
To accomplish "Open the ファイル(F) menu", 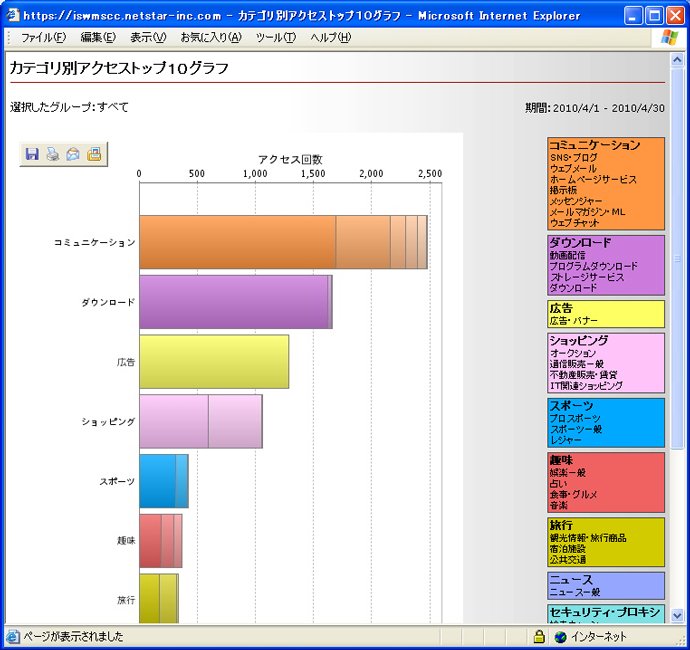I will (x=43, y=37).
